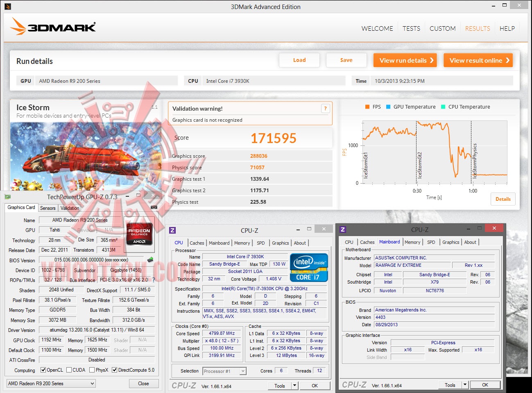Click View result online
532x393 pixels.
pyautogui.click(x=478, y=60)
